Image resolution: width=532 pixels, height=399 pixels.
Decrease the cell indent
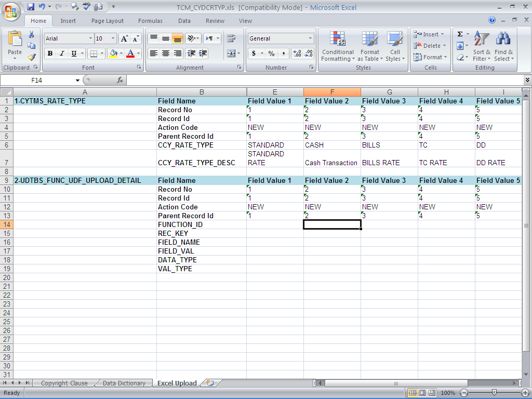click(191, 54)
